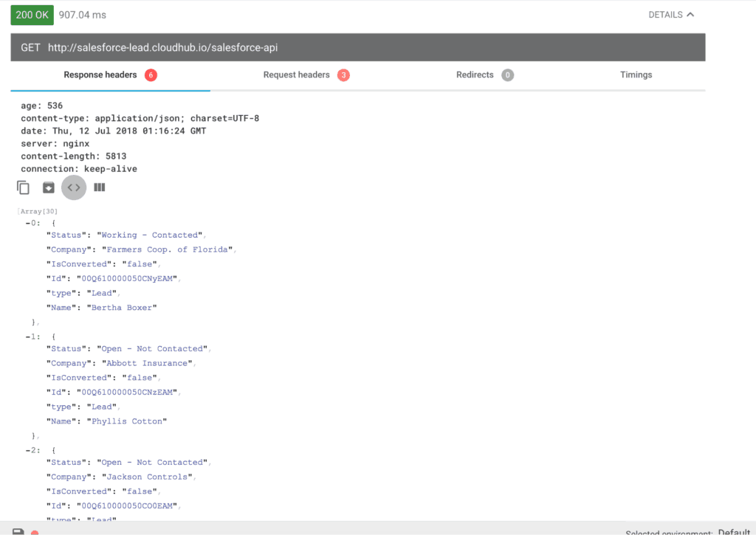The height and width of the screenshot is (535, 756).
Task: Collapse the JSON node for Bertha Boxer
Action: click(x=28, y=222)
